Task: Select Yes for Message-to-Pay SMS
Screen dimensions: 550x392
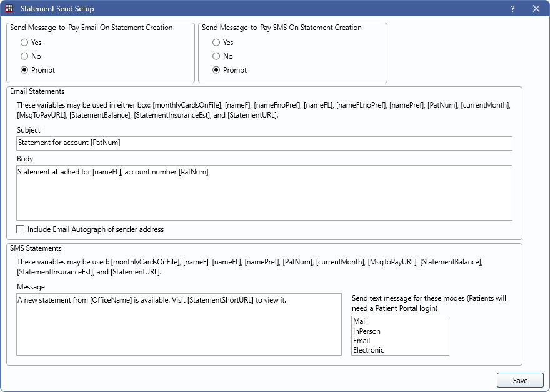Action: pos(216,43)
